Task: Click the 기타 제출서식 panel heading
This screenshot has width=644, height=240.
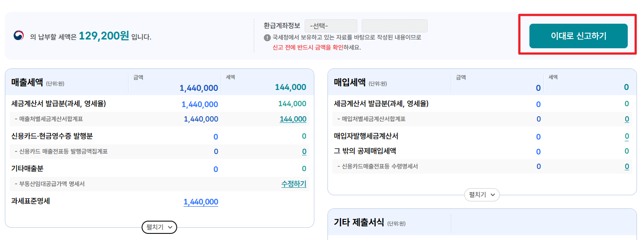Action: [x=359, y=222]
